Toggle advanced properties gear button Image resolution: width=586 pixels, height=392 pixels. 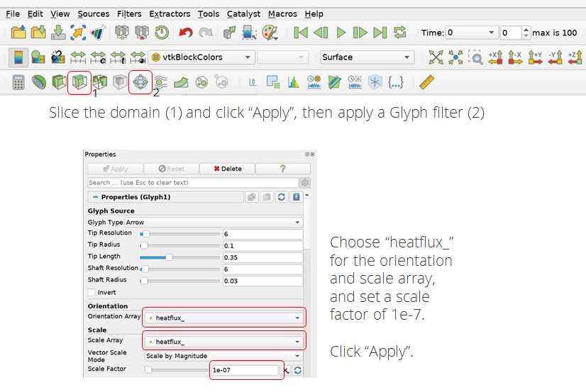(x=304, y=183)
